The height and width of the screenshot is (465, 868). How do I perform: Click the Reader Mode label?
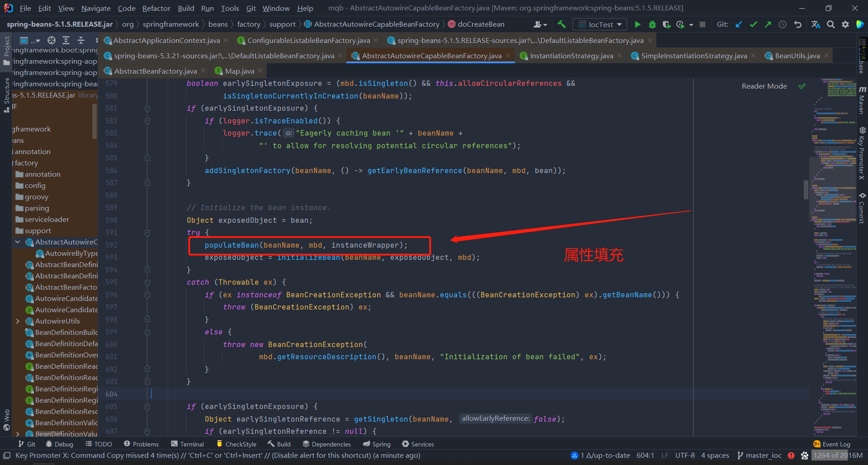coord(764,86)
